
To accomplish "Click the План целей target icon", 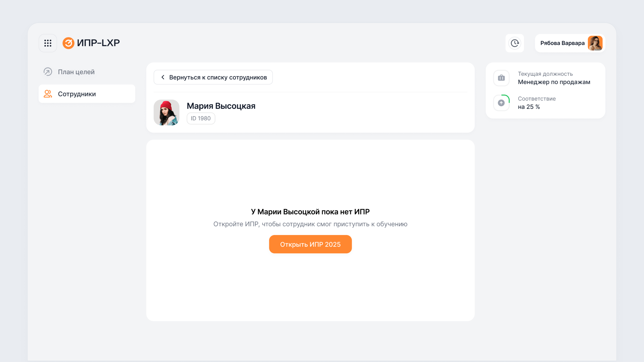I will coord(48,72).
